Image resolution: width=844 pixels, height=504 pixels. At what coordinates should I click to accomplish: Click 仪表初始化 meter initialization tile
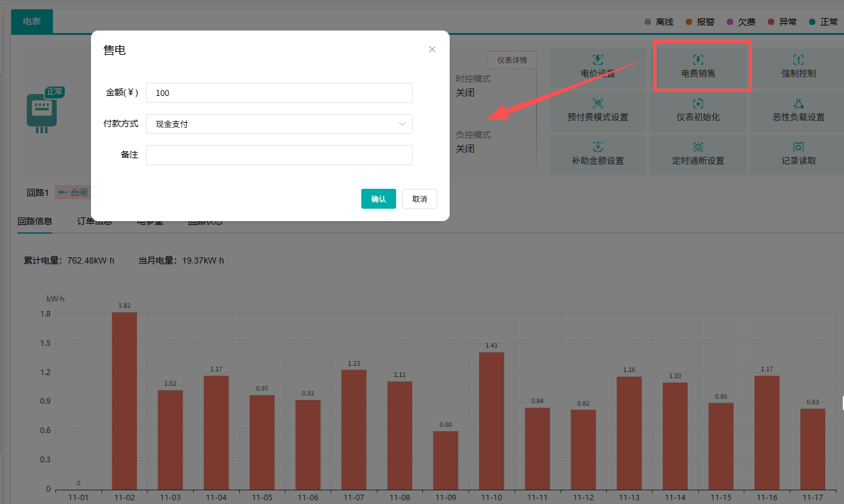[x=698, y=111]
